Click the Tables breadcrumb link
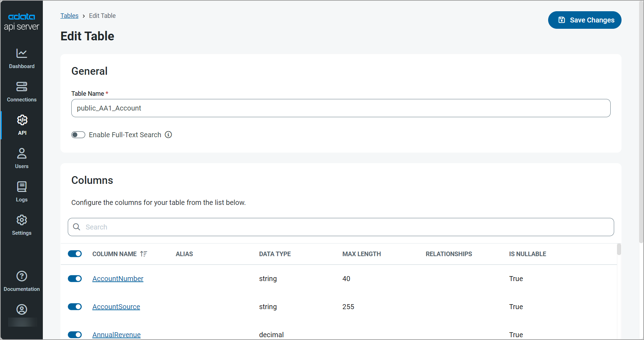Viewport: 644px width, 340px height. pyautogui.click(x=69, y=16)
